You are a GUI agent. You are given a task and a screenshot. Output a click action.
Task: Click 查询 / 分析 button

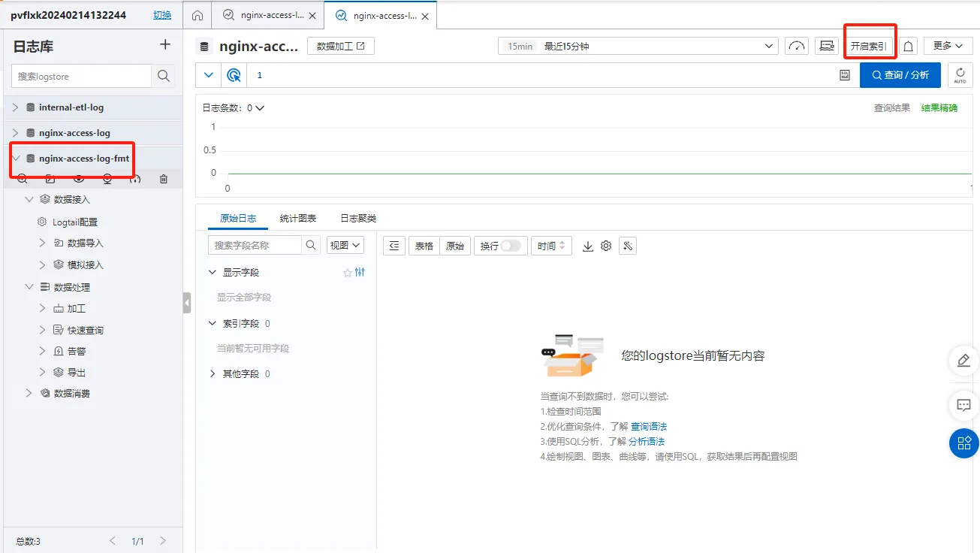click(900, 75)
